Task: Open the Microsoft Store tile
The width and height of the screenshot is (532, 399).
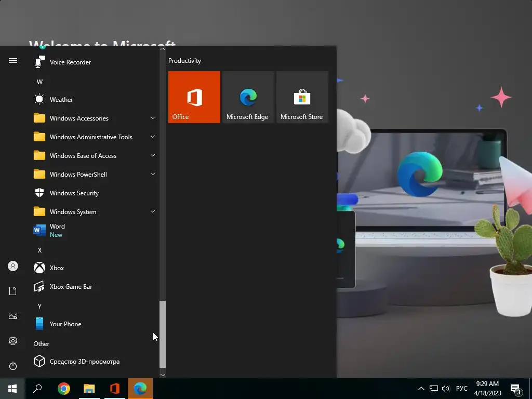Action: pyautogui.click(x=302, y=97)
